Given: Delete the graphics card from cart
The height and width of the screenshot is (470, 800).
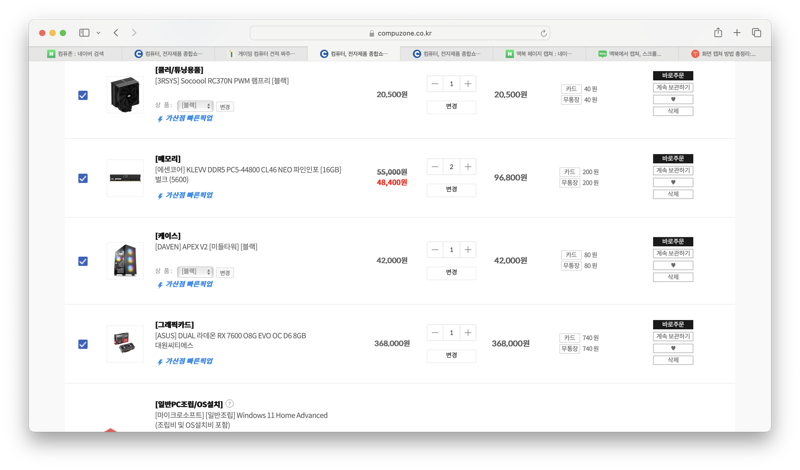Looking at the screenshot, I should [673, 360].
